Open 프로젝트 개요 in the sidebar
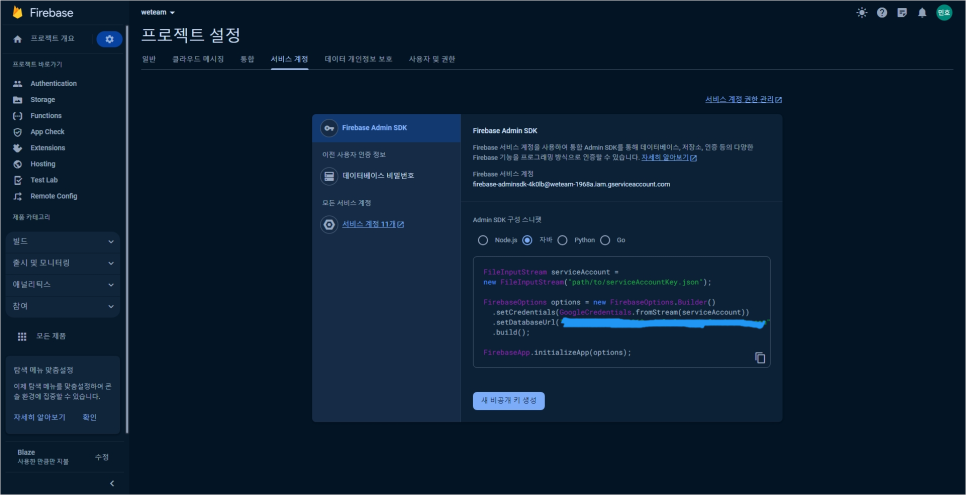966x495 pixels. point(52,39)
